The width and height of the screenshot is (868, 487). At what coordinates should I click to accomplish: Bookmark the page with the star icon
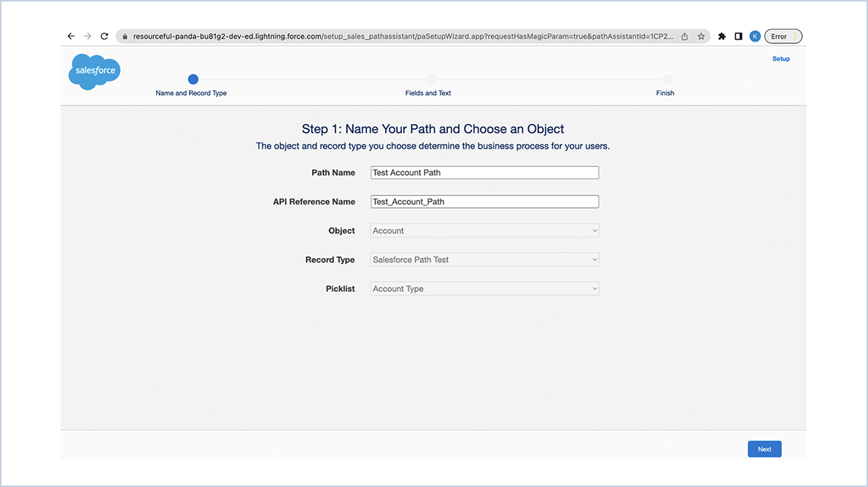[x=701, y=35]
